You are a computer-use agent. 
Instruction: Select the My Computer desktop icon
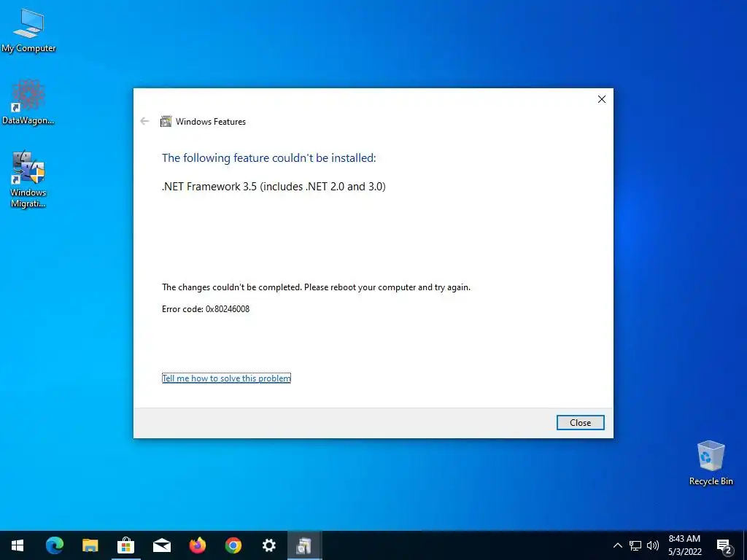click(28, 31)
